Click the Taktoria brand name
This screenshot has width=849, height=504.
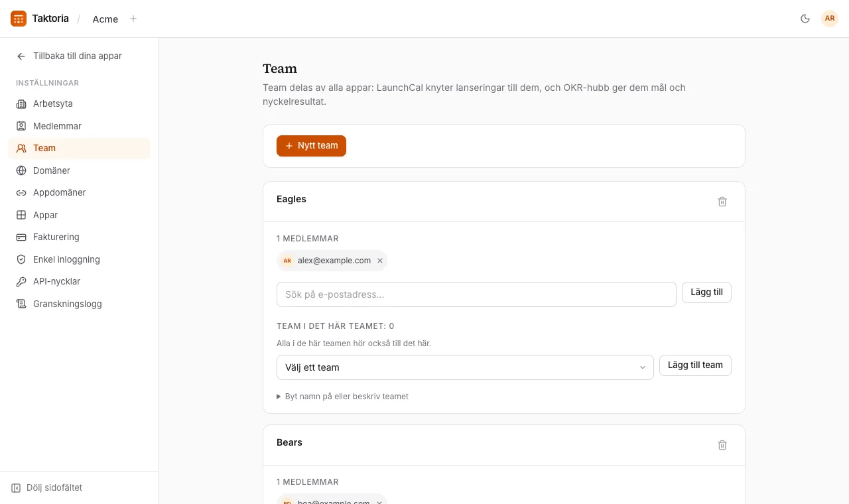pyautogui.click(x=50, y=19)
